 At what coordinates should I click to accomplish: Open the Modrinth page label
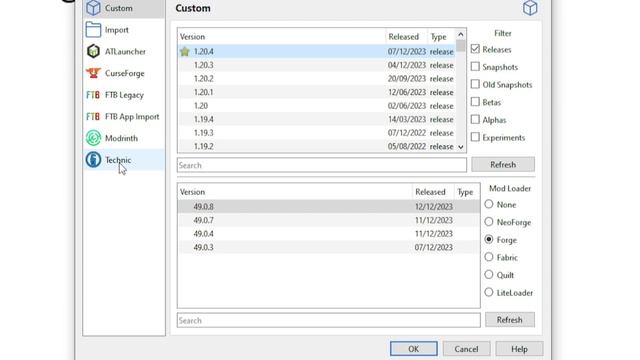click(x=121, y=138)
